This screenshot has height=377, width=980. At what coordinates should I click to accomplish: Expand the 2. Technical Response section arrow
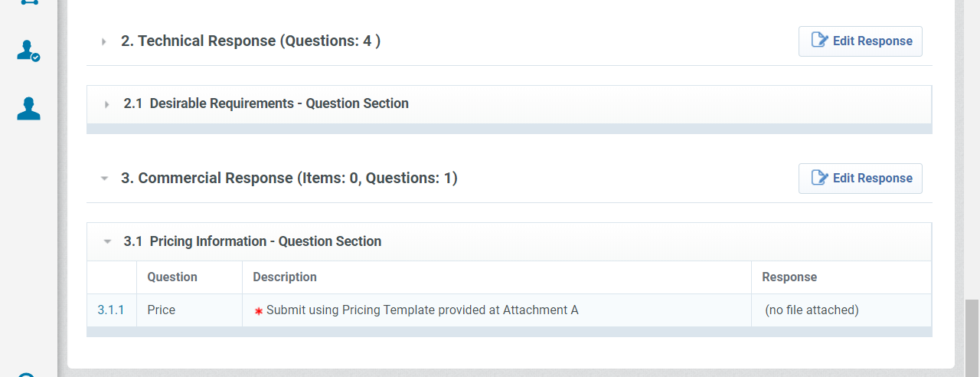[x=104, y=41]
